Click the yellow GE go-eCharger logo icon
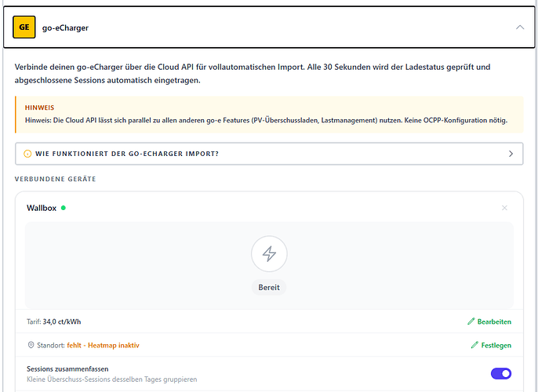538x392 pixels. [24, 27]
